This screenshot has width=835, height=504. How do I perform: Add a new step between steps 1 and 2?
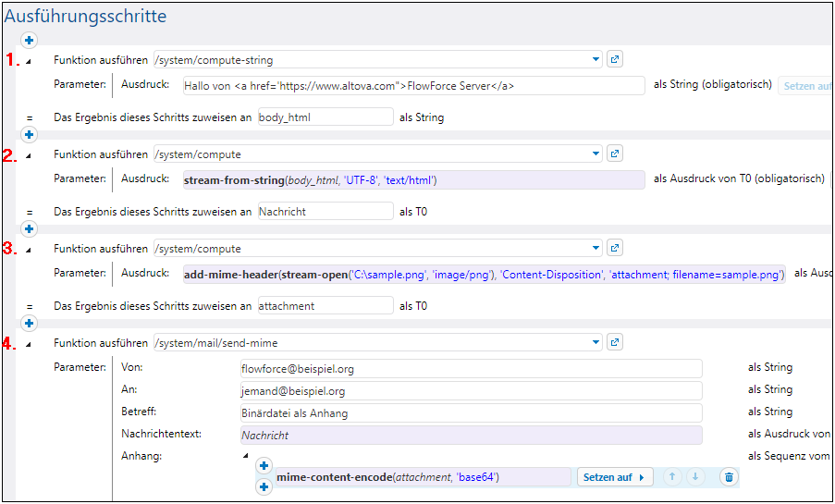[x=29, y=135]
